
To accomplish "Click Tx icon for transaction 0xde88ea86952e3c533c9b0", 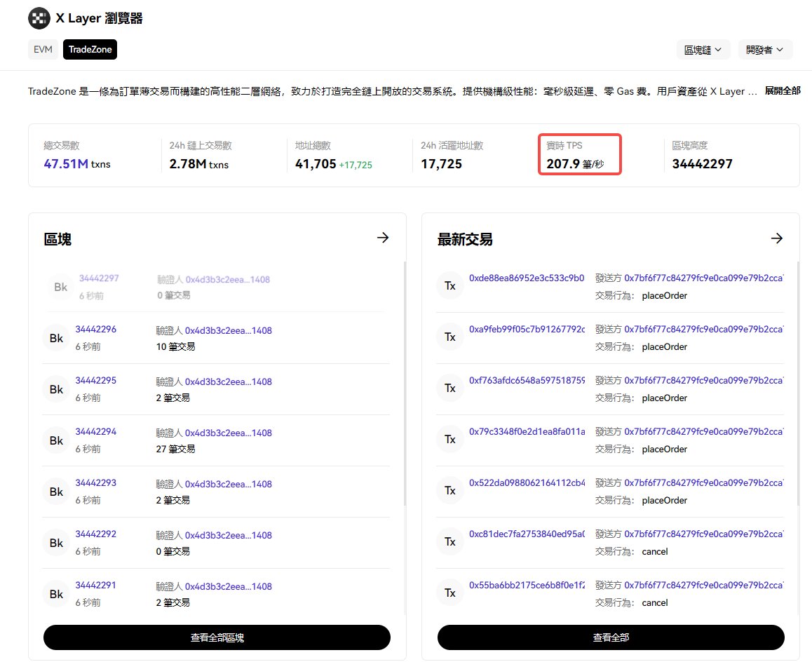I will (450, 286).
